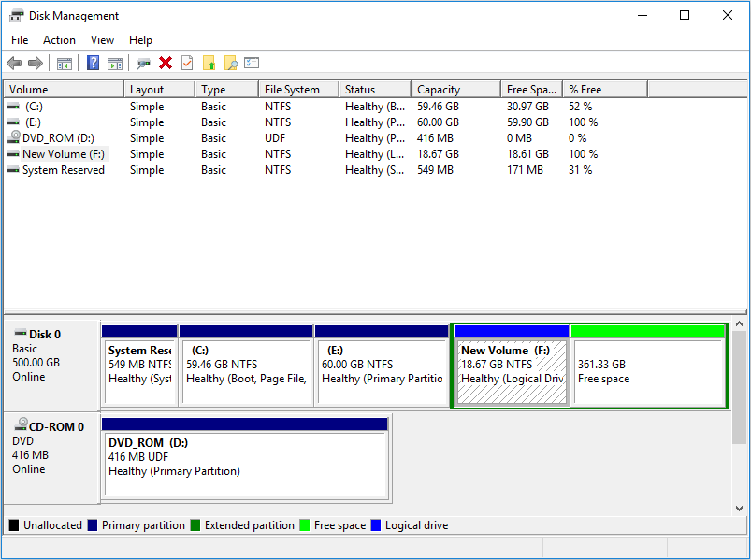
Task: Open the Action menu
Action: click(x=60, y=40)
